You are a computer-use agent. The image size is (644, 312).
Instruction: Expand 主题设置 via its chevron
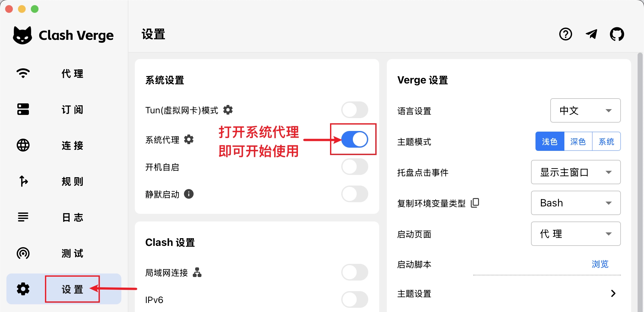(x=614, y=293)
